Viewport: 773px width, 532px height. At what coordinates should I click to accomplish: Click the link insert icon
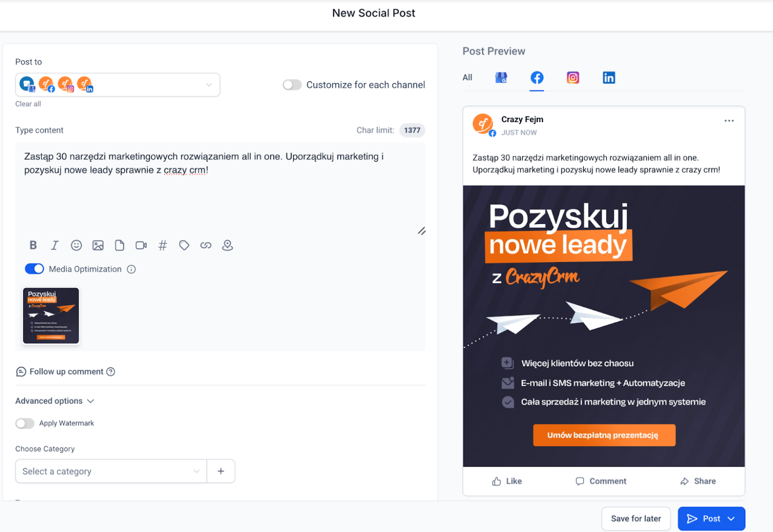pos(206,245)
